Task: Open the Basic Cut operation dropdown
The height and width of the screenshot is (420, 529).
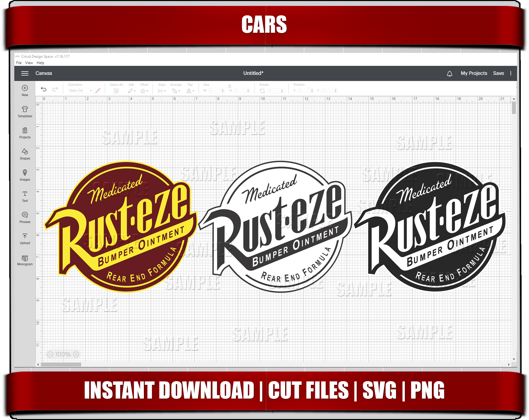Action: pyautogui.click(x=80, y=90)
